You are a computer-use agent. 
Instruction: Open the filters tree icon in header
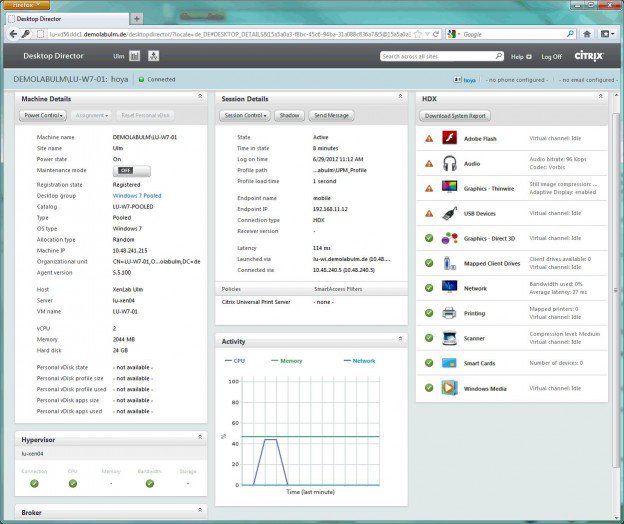point(154,56)
